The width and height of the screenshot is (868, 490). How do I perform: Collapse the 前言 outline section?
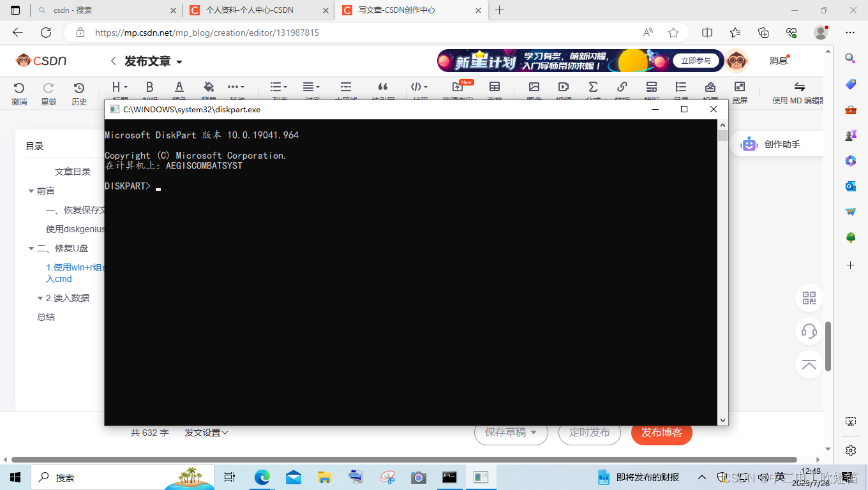click(x=31, y=191)
